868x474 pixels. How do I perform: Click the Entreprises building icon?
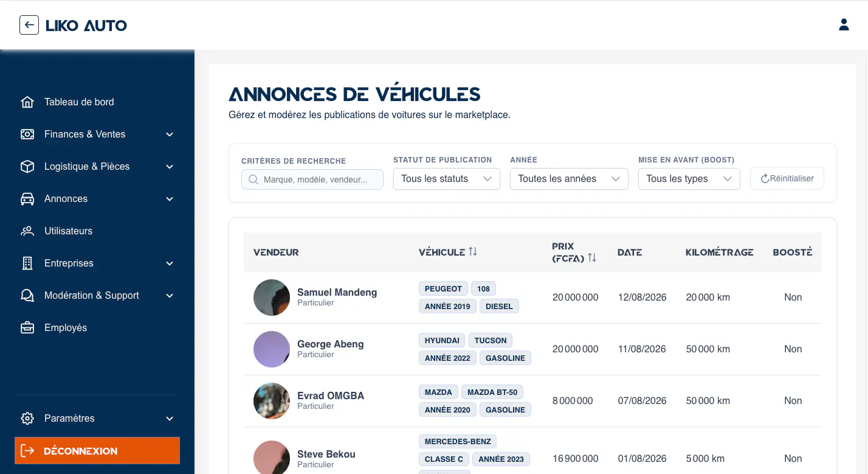tap(27, 263)
